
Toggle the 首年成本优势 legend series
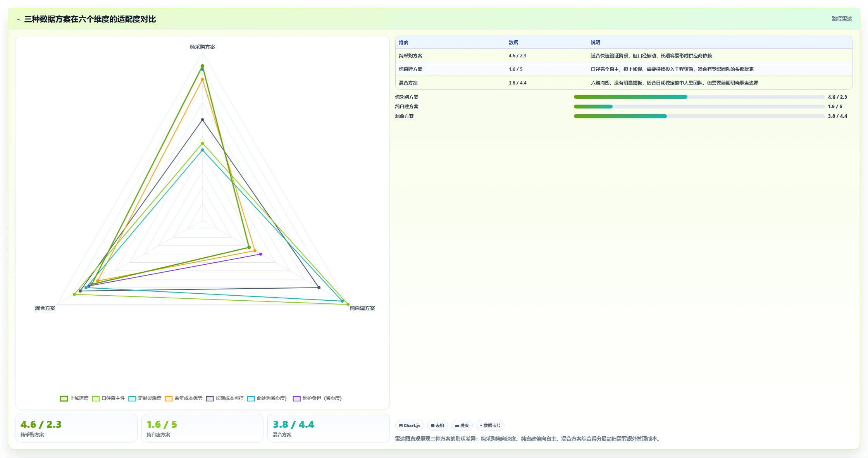click(184, 398)
